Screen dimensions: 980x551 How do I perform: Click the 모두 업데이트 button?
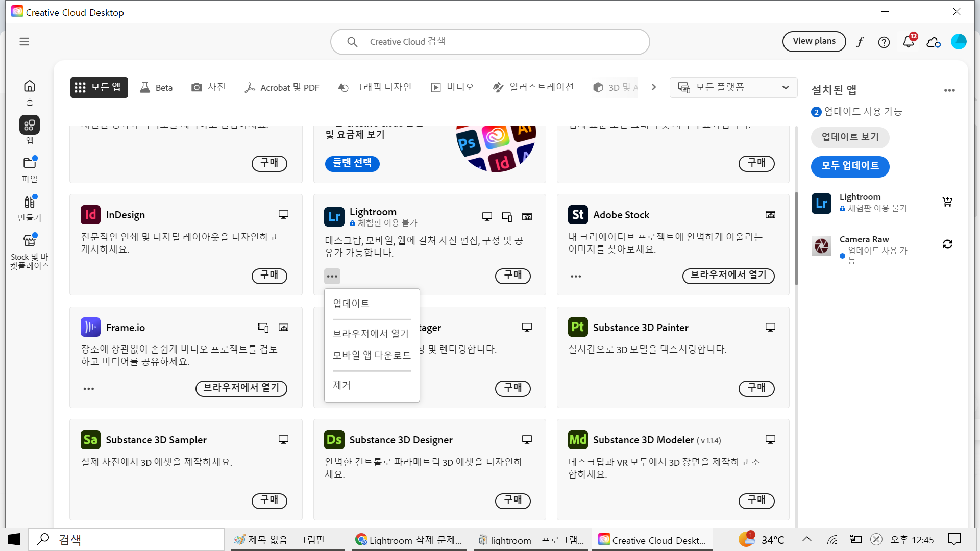[x=850, y=166]
